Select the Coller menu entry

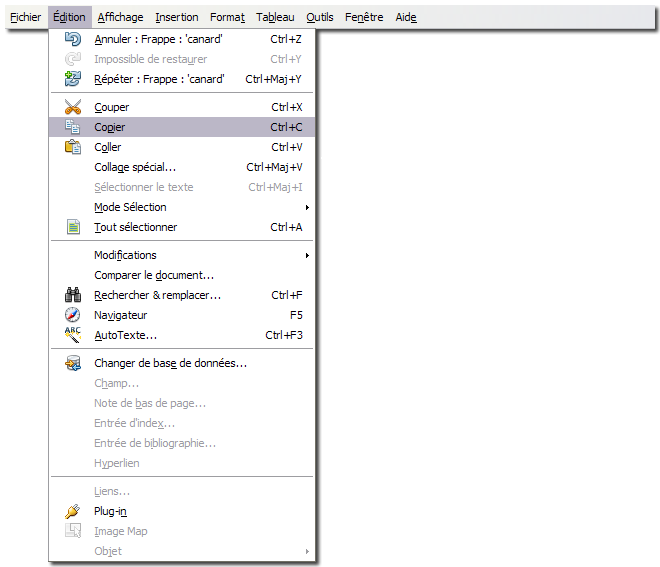pyautogui.click(x=182, y=147)
